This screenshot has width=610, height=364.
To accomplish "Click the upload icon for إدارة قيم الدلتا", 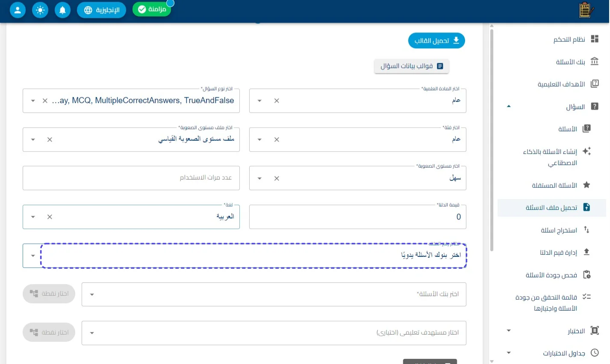I will [586, 252].
